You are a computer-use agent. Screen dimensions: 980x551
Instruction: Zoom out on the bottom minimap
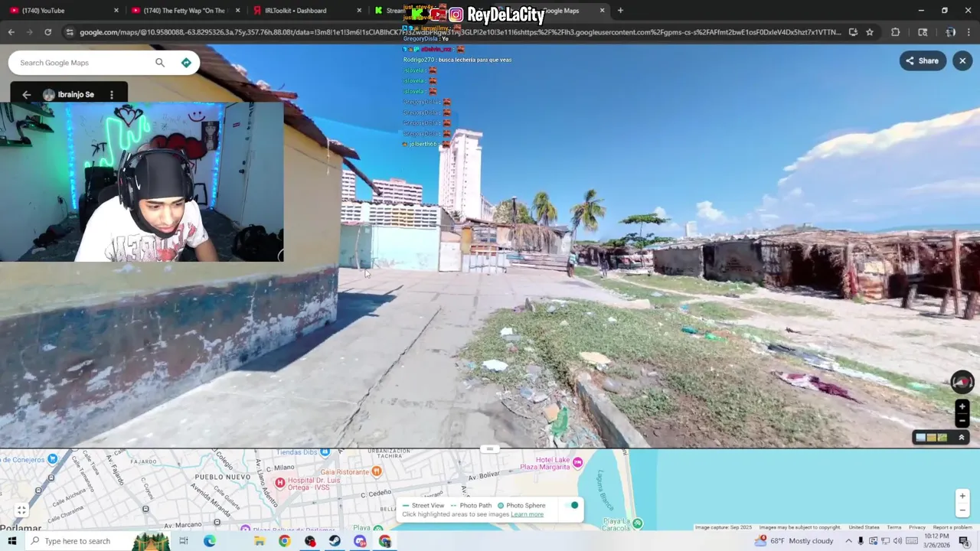coord(962,510)
